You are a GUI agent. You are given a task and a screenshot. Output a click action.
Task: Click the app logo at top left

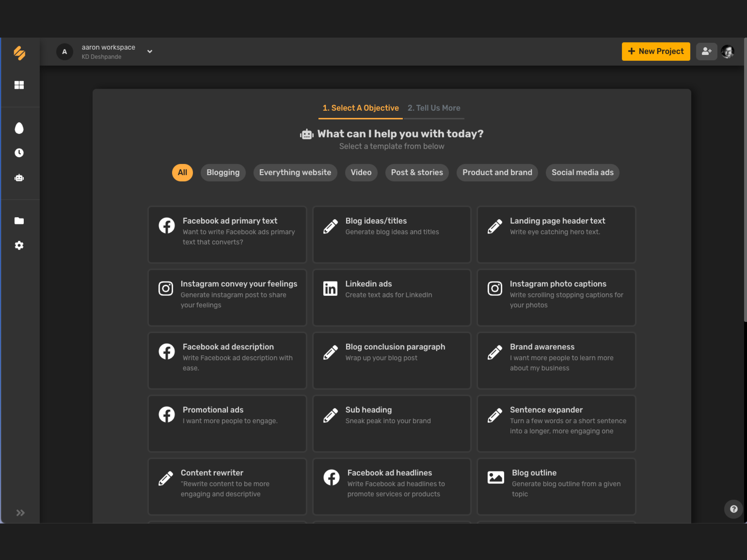19,53
